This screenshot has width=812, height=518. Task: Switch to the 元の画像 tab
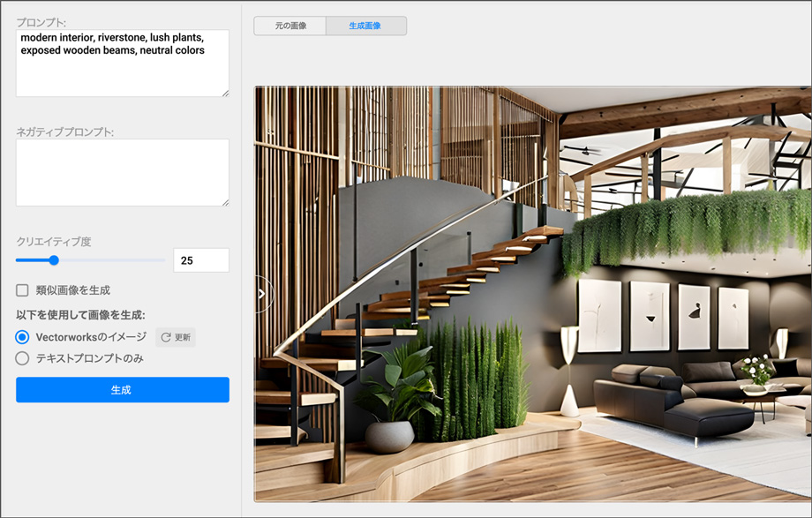(290, 26)
